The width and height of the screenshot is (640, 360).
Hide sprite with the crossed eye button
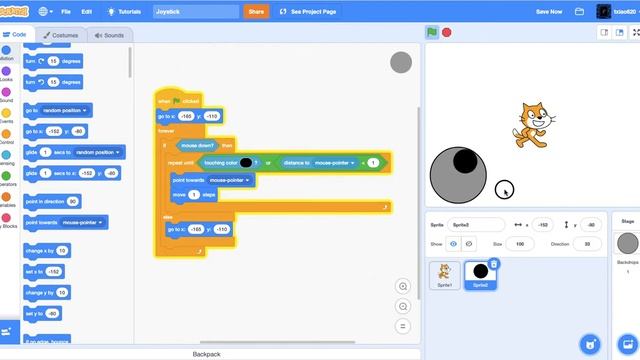pos(469,244)
